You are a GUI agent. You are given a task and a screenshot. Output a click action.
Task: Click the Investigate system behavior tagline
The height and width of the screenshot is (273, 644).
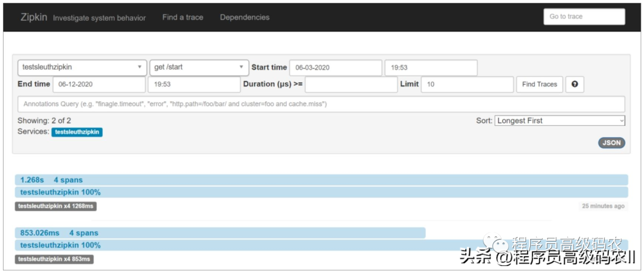[100, 18]
